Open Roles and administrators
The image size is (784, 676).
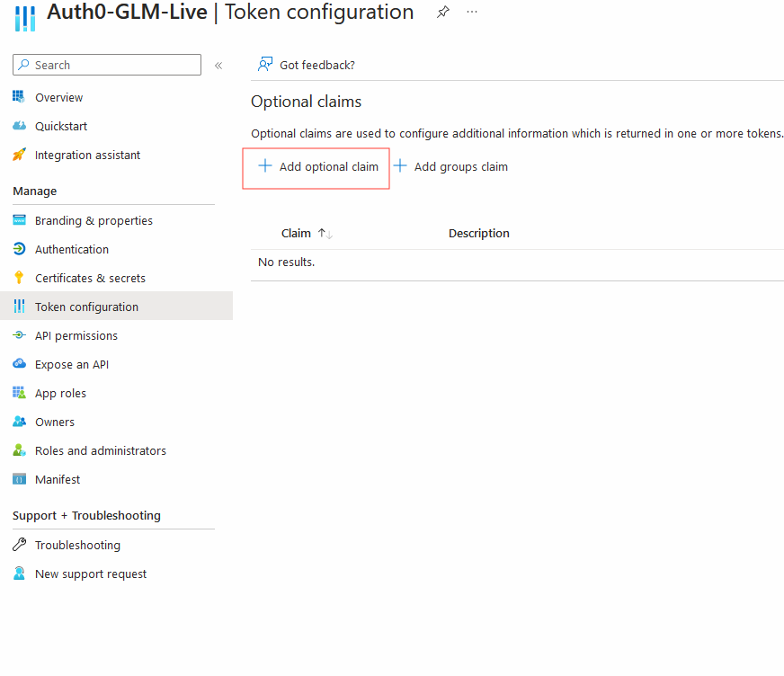tap(101, 451)
